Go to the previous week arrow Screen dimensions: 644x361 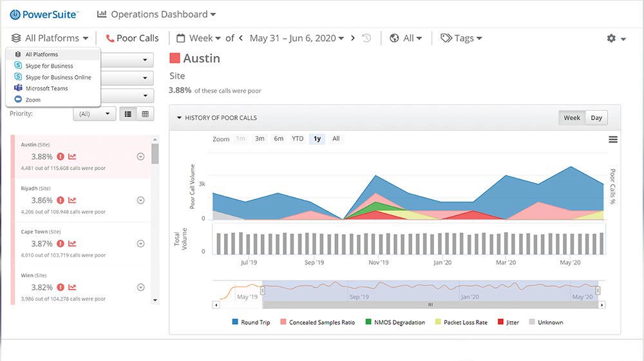241,39
